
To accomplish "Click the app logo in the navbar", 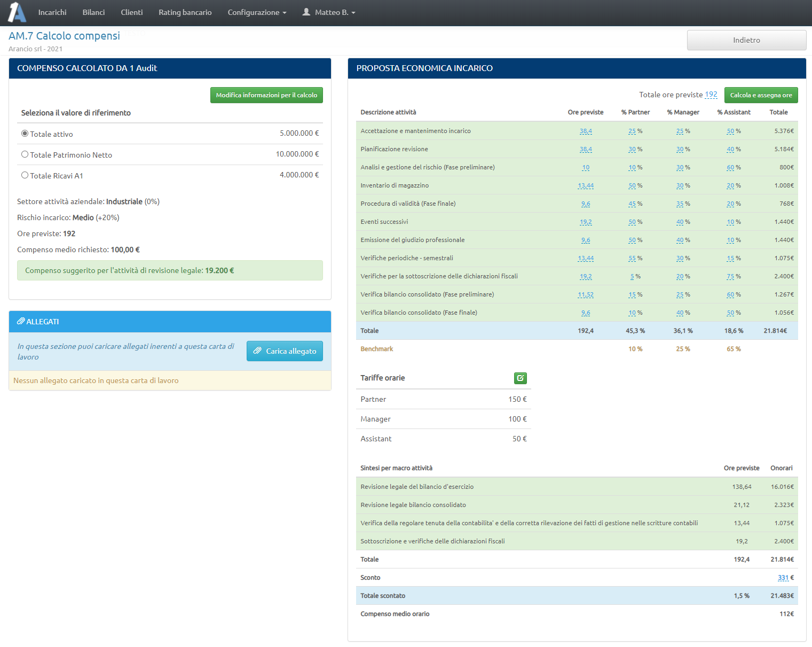I will tap(17, 12).
